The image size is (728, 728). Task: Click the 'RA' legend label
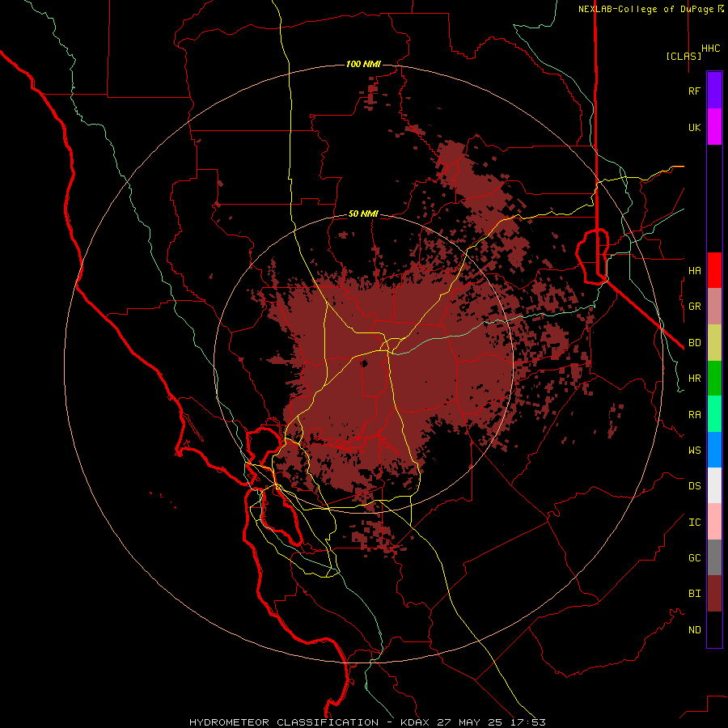pos(694,415)
